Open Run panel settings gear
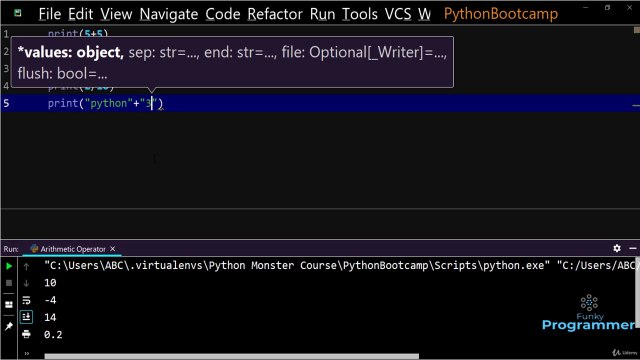Screen dimensions: 640x360 click(617, 248)
